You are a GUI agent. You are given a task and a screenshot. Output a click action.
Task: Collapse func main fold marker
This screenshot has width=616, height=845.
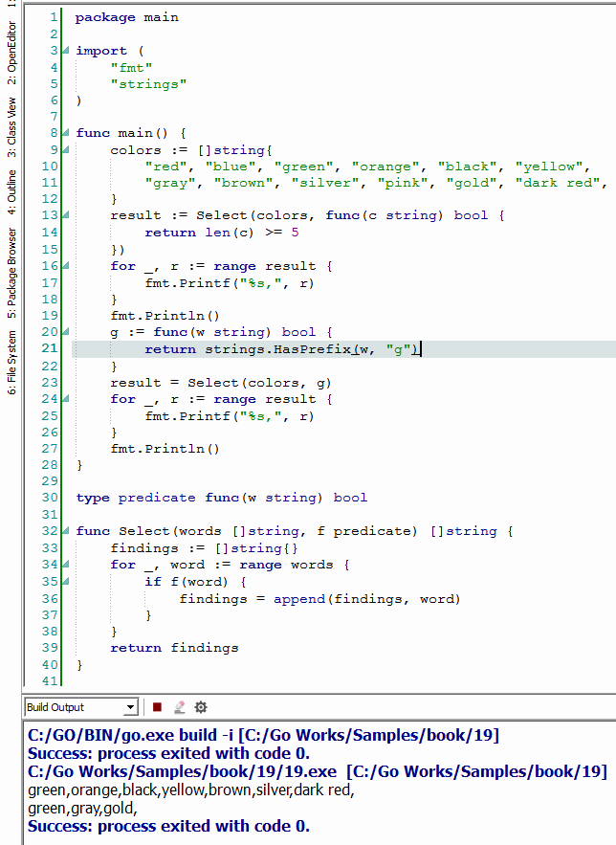[x=65, y=134]
